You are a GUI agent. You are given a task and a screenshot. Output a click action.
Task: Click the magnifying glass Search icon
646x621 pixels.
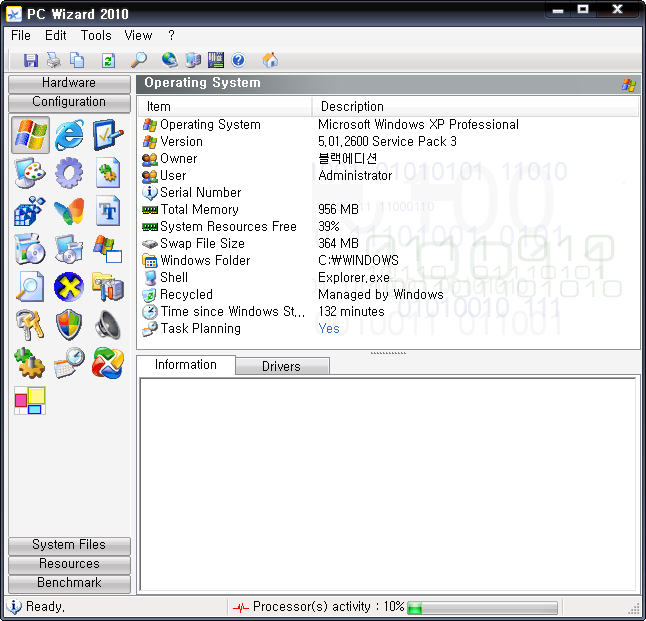coord(139,61)
